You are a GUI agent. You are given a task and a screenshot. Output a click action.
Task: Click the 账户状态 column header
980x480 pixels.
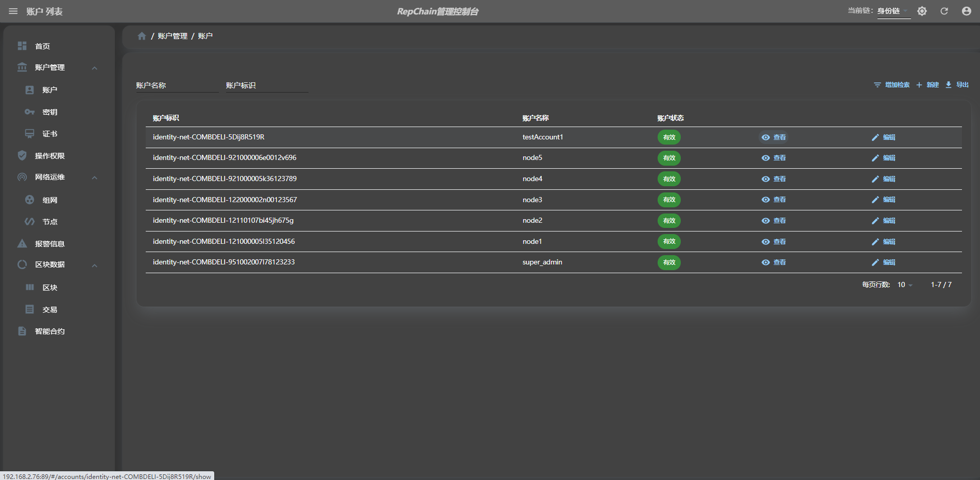pos(670,118)
